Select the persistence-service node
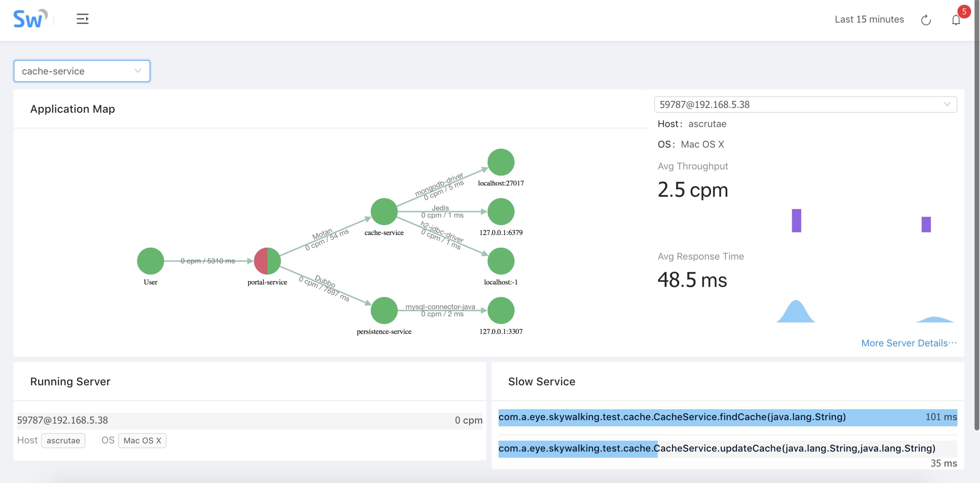Screen dimensions: 980x483 click(384, 310)
